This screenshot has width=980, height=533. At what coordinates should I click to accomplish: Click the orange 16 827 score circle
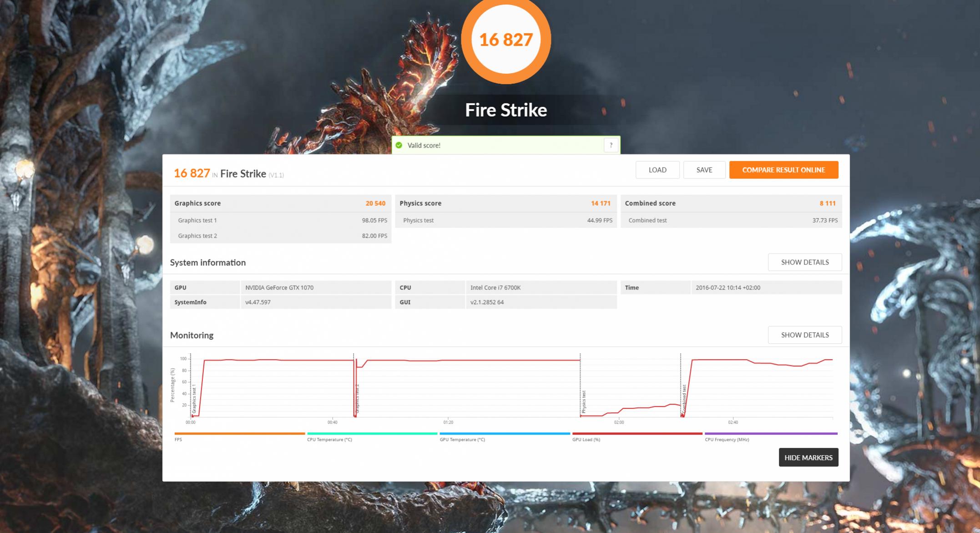pos(505,40)
